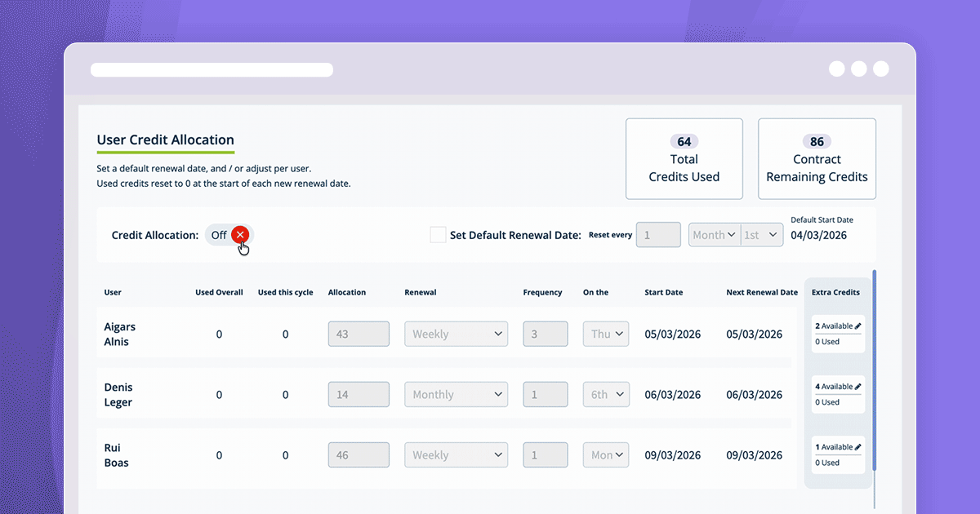Click the User column header
The width and height of the screenshot is (980, 514).
click(x=113, y=292)
